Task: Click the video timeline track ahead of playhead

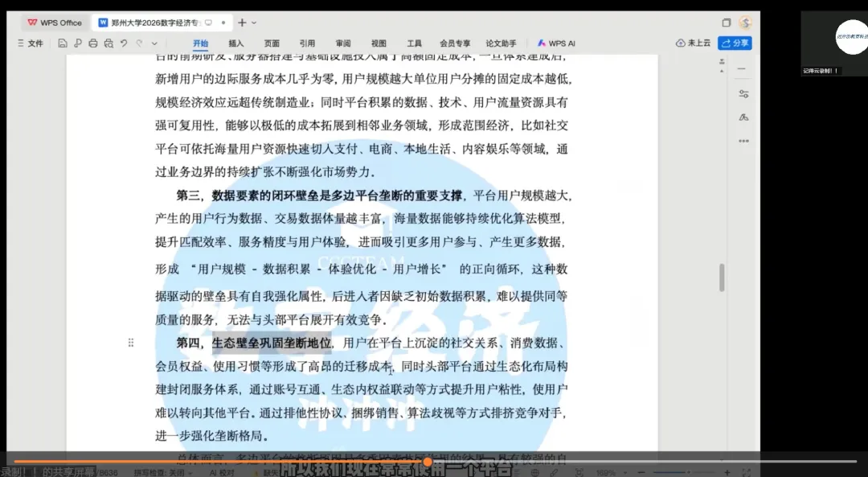Action: click(x=645, y=462)
